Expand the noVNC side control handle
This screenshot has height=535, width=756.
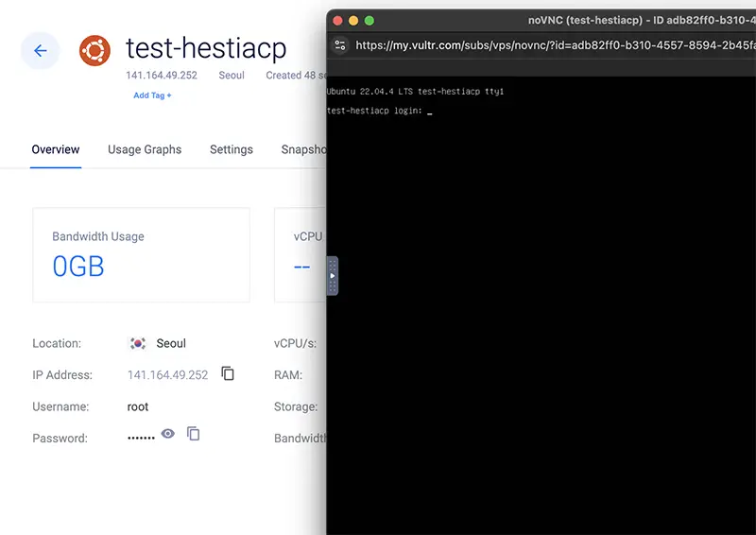pyautogui.click(x=333, y=275)
